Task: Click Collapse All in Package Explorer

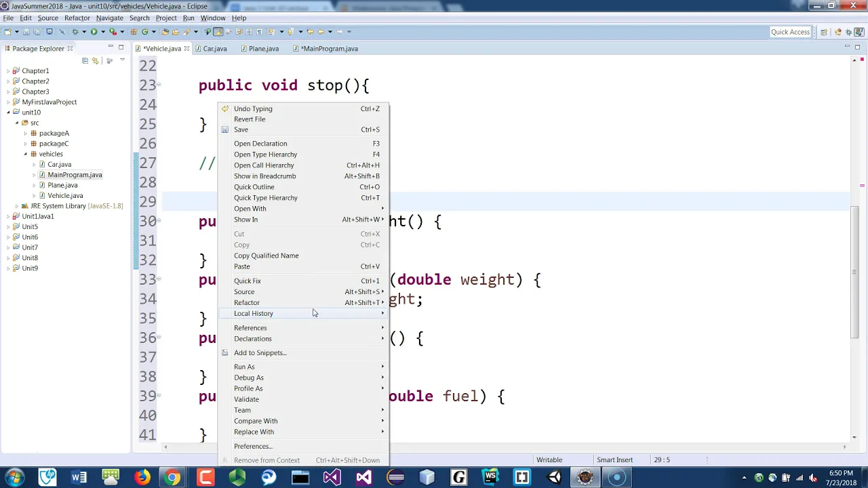Action: tap(85, 60)
